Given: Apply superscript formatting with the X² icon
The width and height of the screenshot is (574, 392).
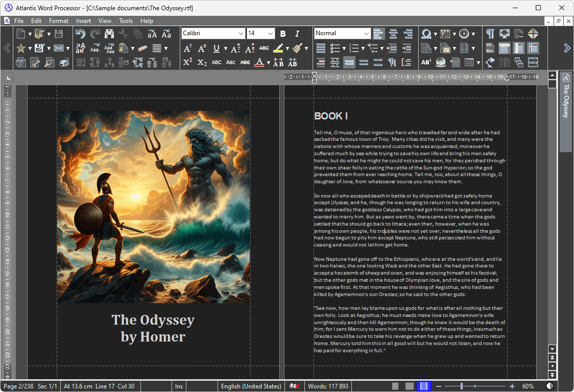Looking at the screenshot, I should (187, 62).
